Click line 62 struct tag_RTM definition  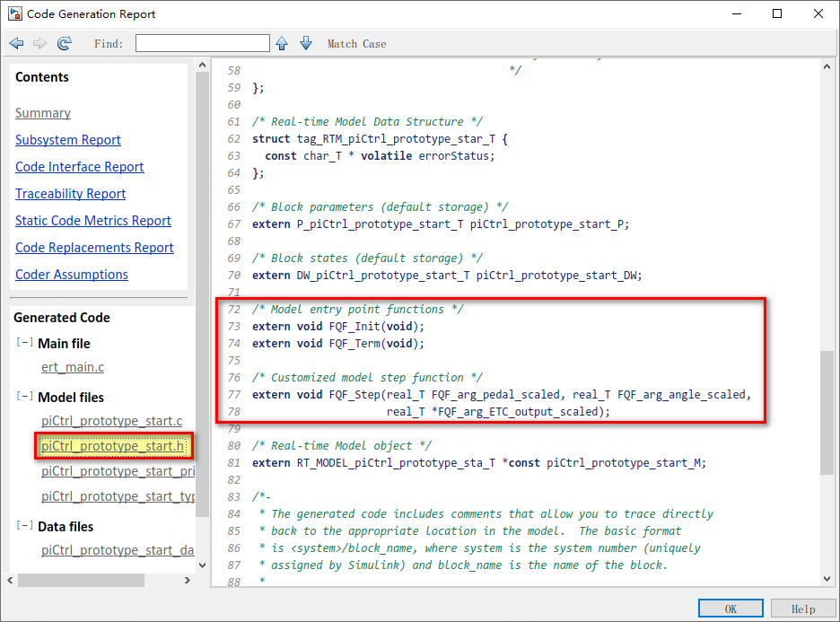(380, 139)
